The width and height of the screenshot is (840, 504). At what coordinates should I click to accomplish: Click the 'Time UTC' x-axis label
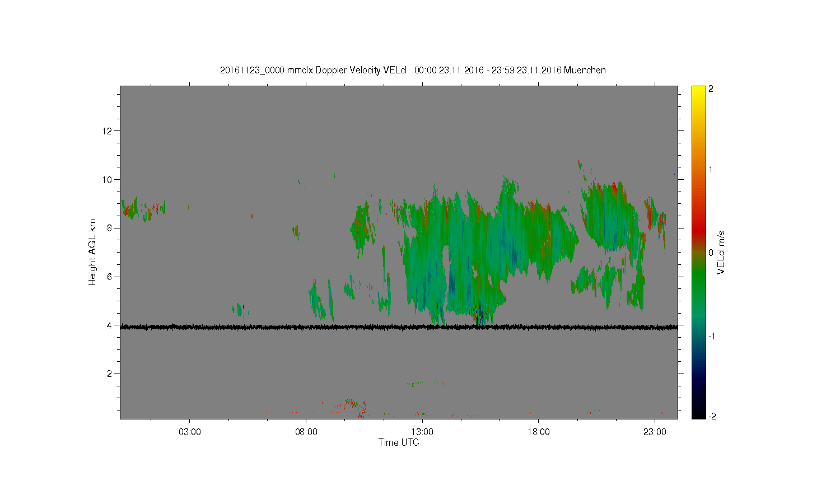[x=399, y=442]
